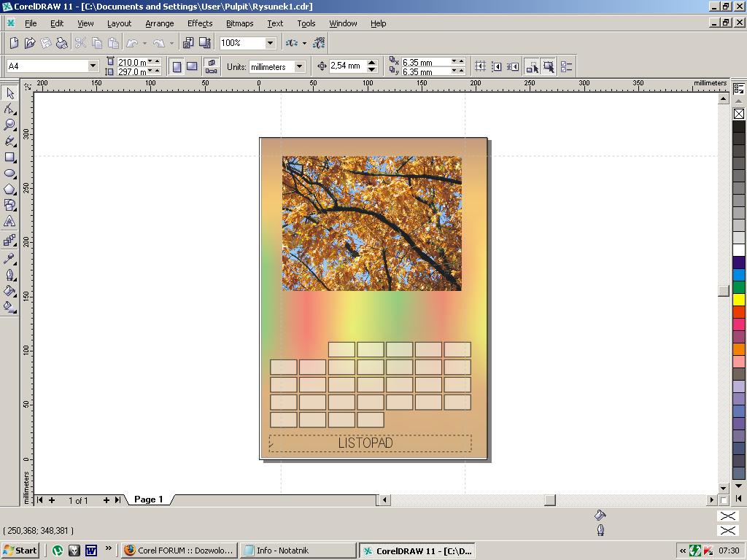Screen dimensions: 747x560
Task: Select the Pick tool arrow
Action: tap(9, 93)
